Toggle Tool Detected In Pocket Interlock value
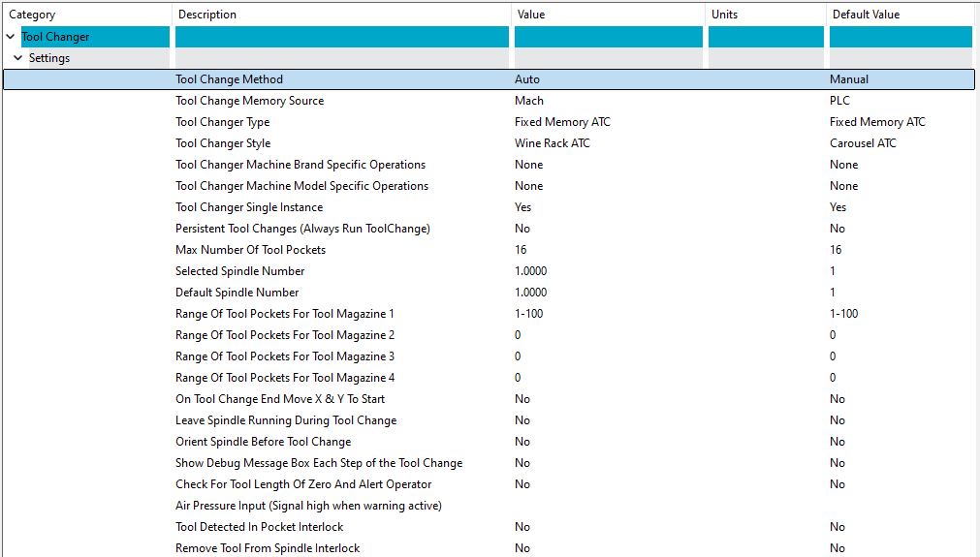This screenshot has height=557, width=980. point(522,527)
